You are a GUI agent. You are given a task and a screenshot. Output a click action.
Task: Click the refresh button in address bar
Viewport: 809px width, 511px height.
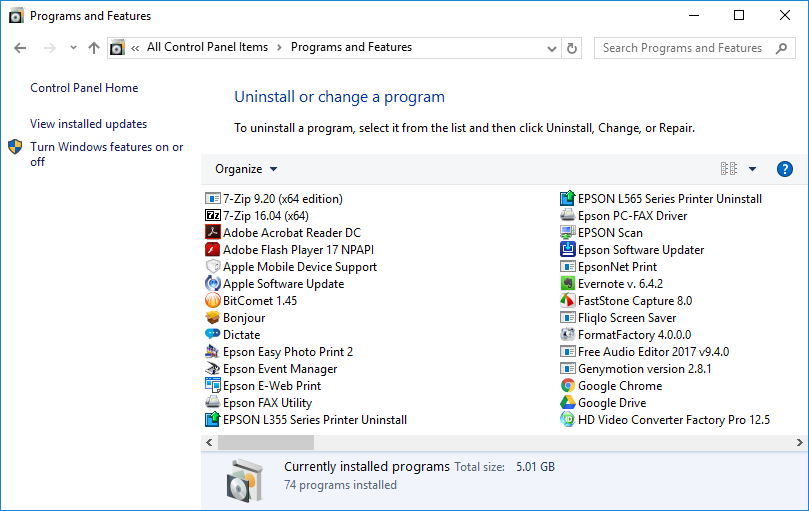point(572,48)
